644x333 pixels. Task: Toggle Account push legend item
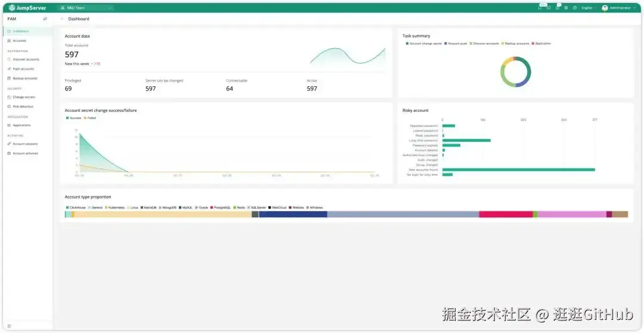[456, 43]
